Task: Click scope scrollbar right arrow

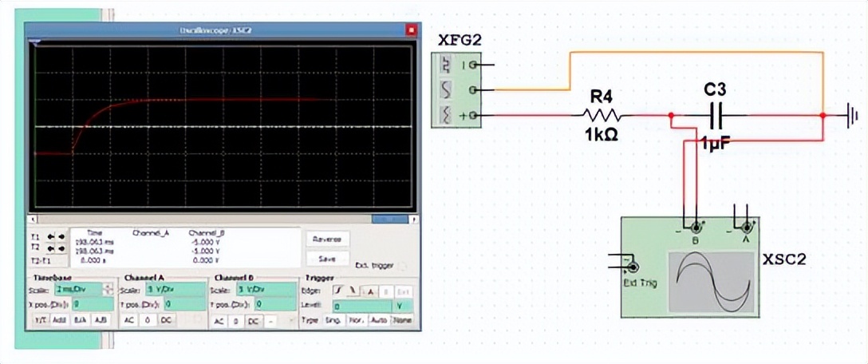Action: click(x=414, y=220)
